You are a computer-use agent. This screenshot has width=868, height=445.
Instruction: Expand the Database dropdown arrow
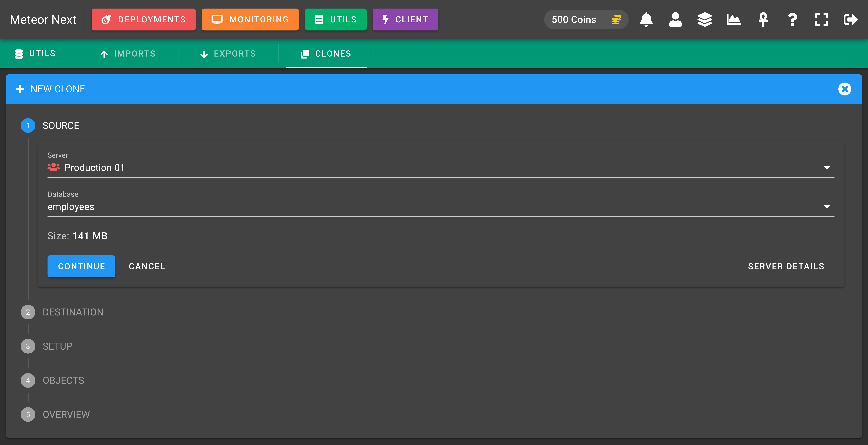pos(827,207)
